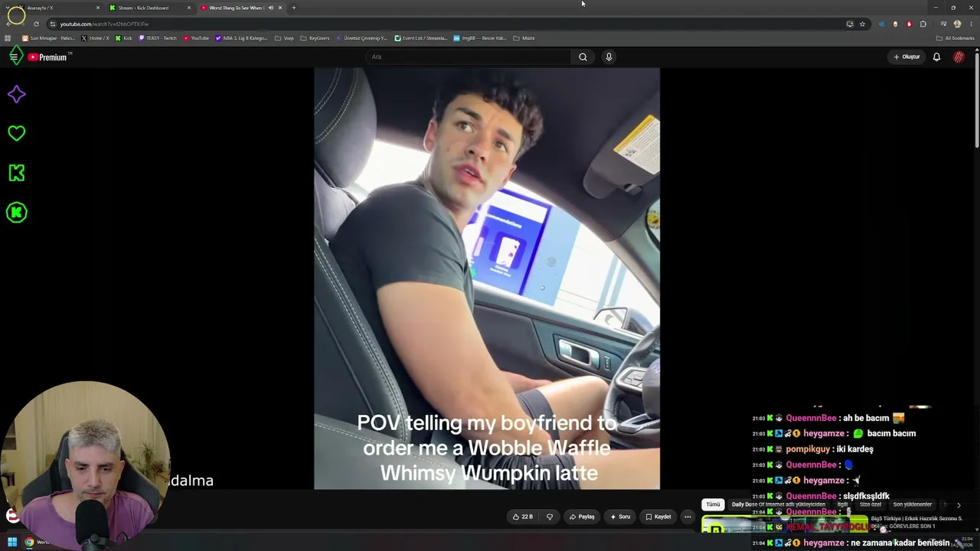Open the Home / X bookmark
The image size is (980, 551).
(x=96, y=38)
